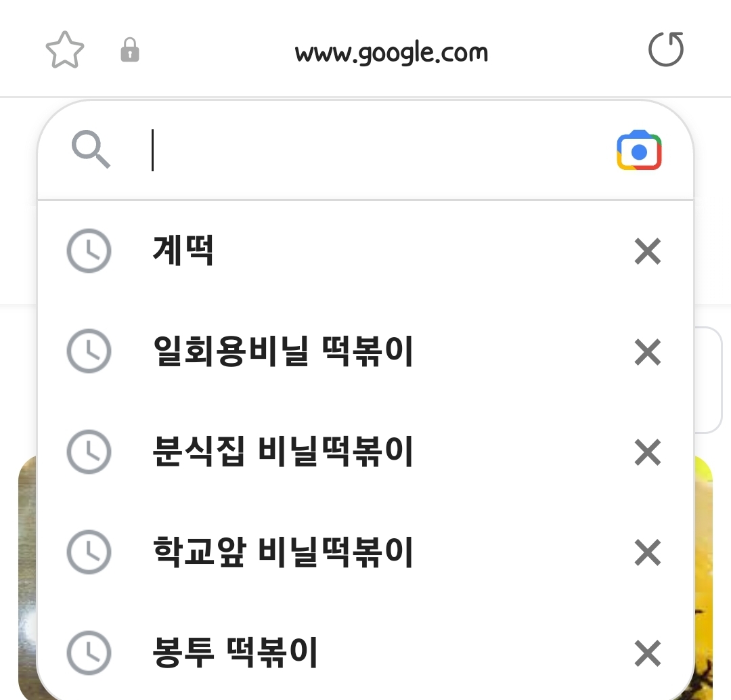731x700 pixels.
Task: Pick the '봉투 떡볶이' search suggestion
Action: (236, 653)
